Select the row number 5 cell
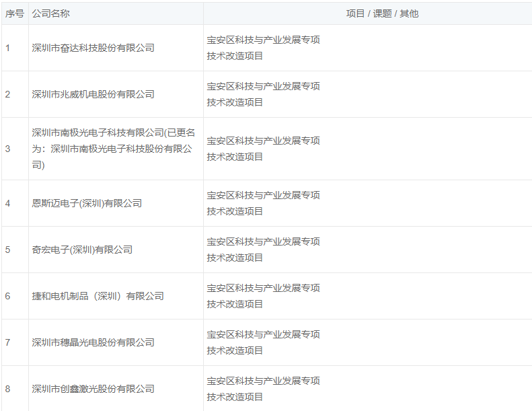This screenshot has height=411, width=532. (8, 250)
